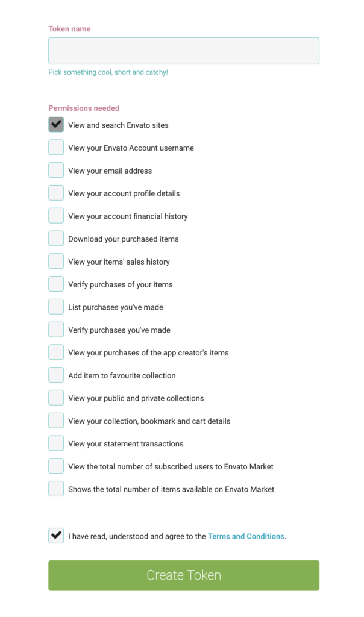Select View purchases of app creator's items
The image size is (364, 617).
tap(56, 352)
